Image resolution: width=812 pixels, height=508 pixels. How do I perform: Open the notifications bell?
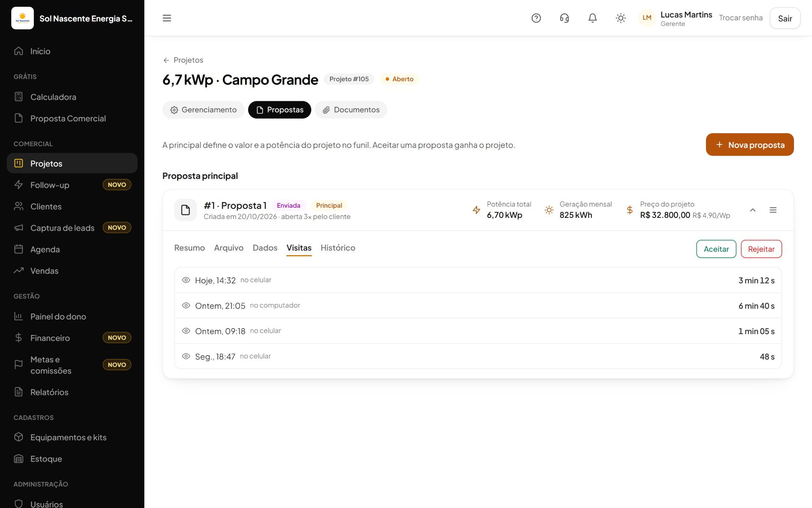click(592, 18)
